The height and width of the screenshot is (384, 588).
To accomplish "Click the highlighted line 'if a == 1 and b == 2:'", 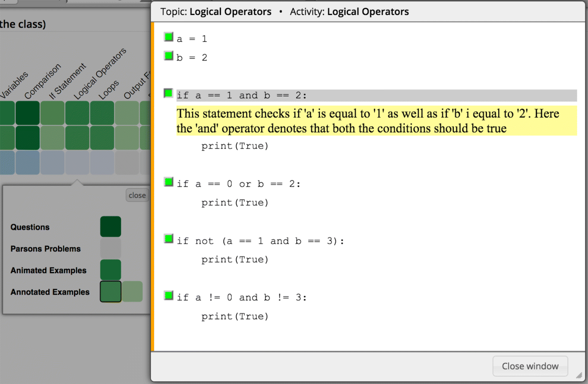I will [376, 95].
